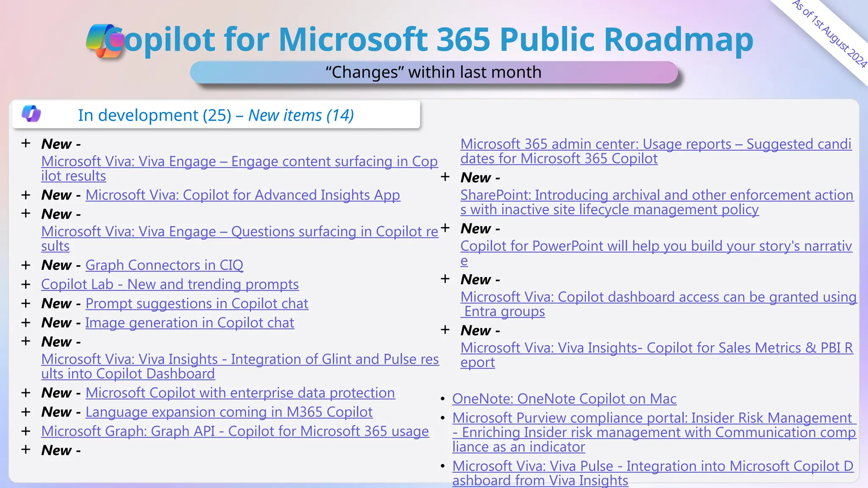
Task: Open Prompt suggestions in Copilot chat link
Action: tap(197, 303)
